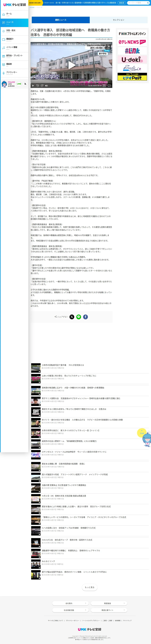Open the 歴史ある景観に華 article
The image size is (151, 644).
tap(63, 464)
